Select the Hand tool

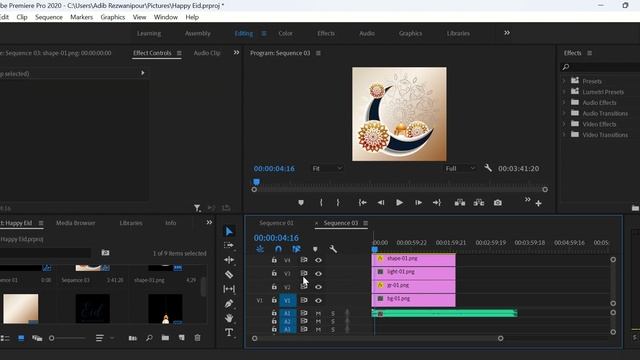pos(229,318)
